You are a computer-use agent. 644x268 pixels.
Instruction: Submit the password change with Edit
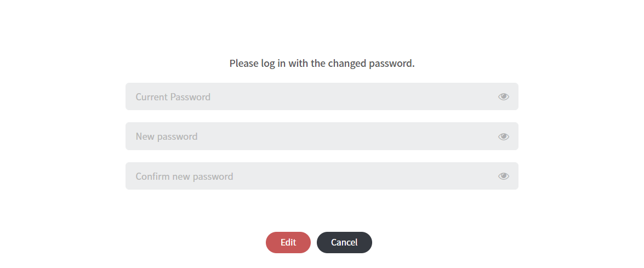(x=288, y=242)
